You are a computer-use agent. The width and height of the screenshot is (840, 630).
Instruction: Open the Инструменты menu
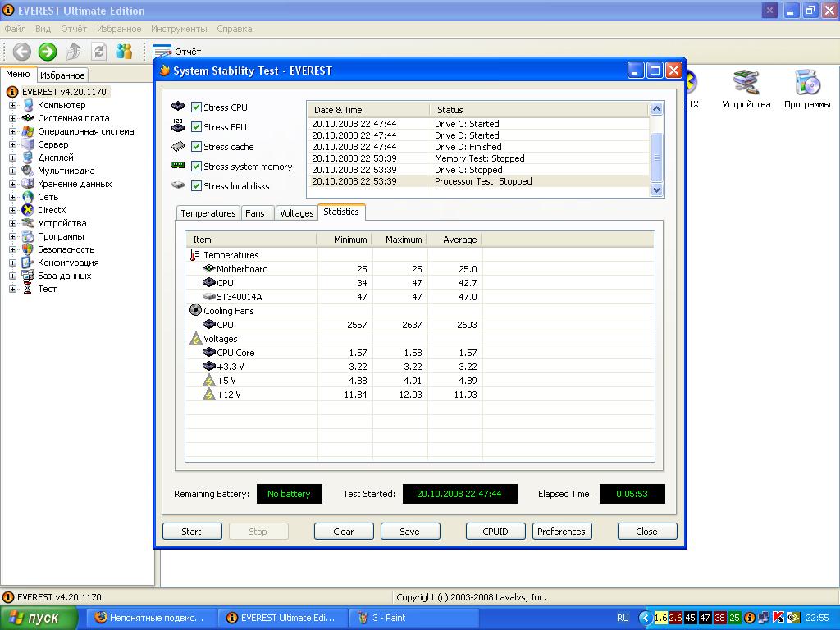pyautogui.click(x=179, y=29)
